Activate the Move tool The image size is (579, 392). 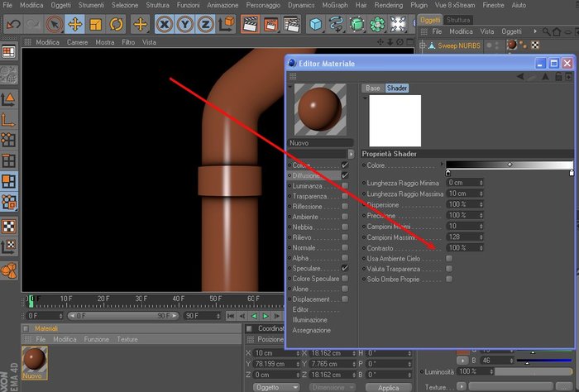(75, 25)
